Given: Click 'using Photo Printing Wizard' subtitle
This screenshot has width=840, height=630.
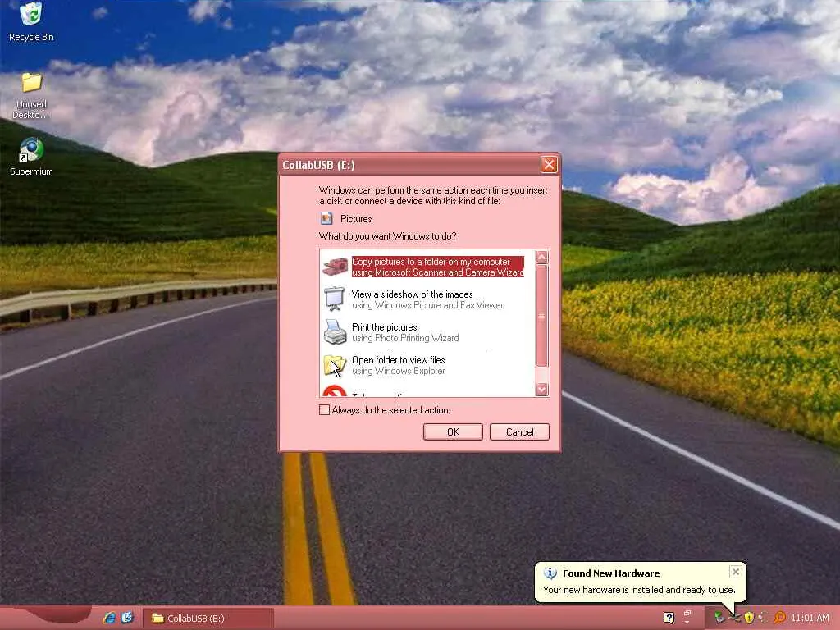Looking at the screenshot, I should coord(405,338).
